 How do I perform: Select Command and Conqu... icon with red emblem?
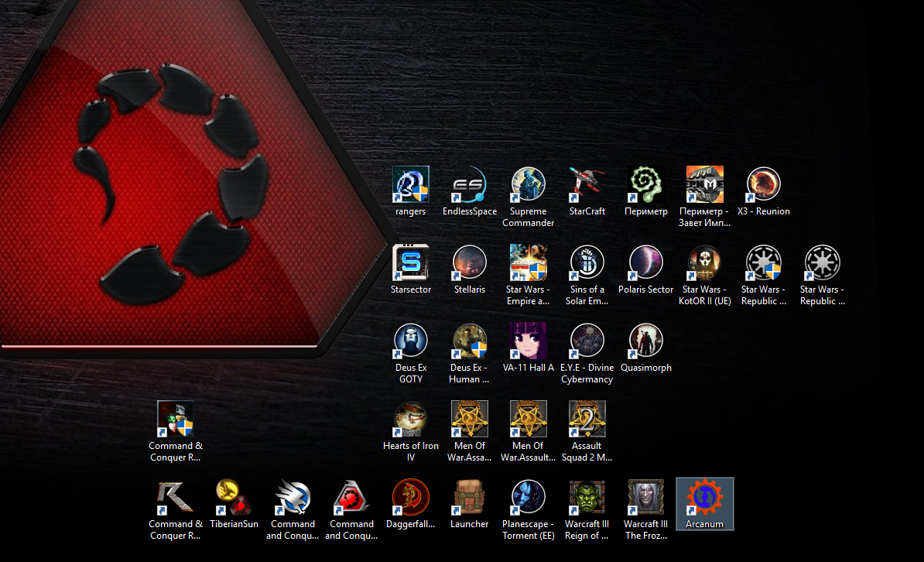pyautogui.click(x=352, y=496)
